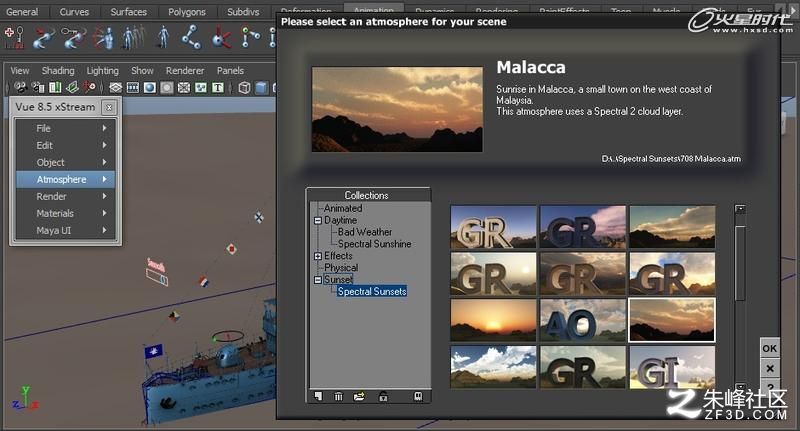Click the red 2D pan/zoom magnifier icon
Screen dimensions: 800x431
coord(89,88)
